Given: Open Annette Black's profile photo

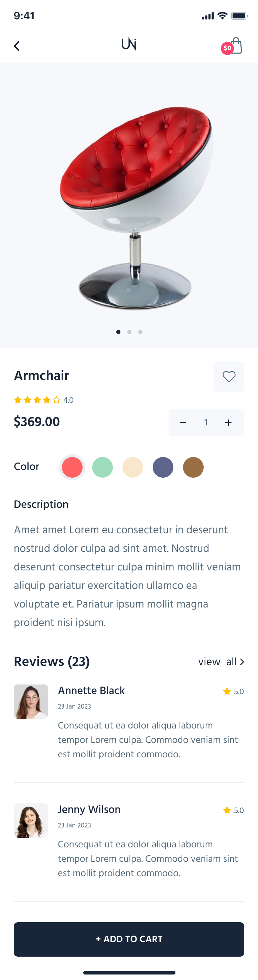Looking at the screenshot, I should click(x=31, y=702).
